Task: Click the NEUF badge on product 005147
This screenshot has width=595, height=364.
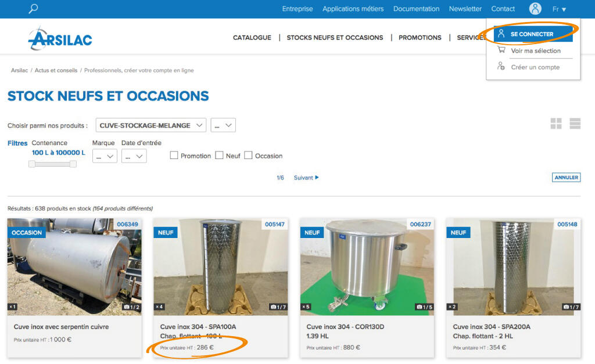Action: 166,232
